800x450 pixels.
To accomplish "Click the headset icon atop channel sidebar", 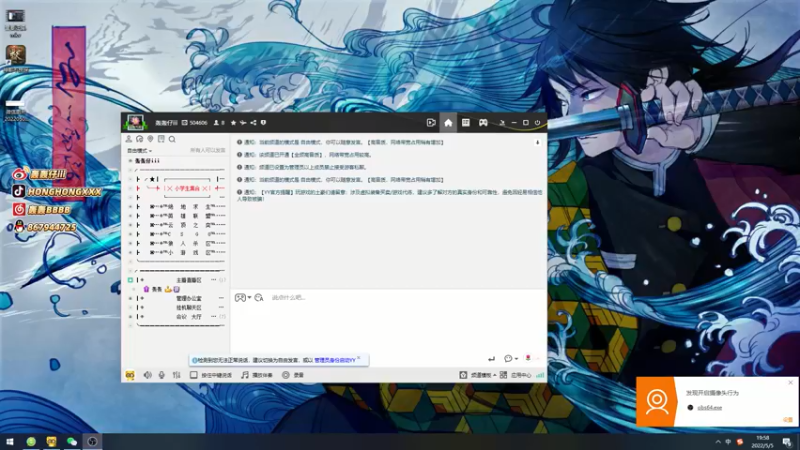I will (x=139, y=139).
